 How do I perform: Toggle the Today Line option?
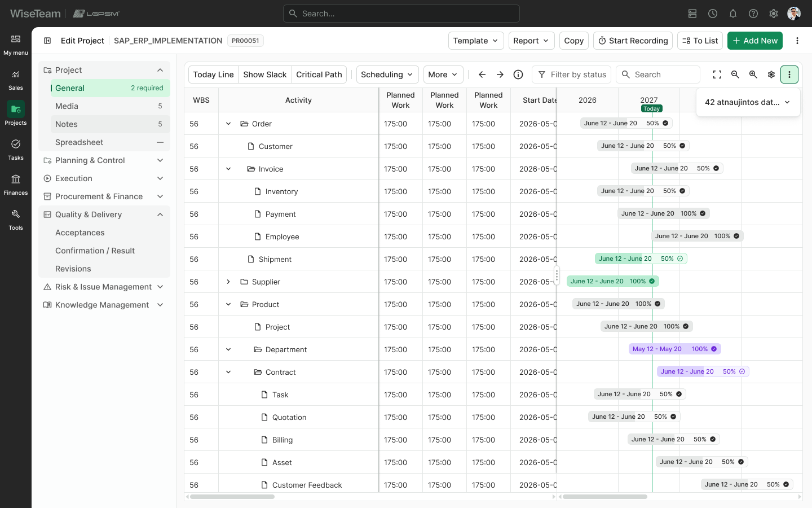213,75
